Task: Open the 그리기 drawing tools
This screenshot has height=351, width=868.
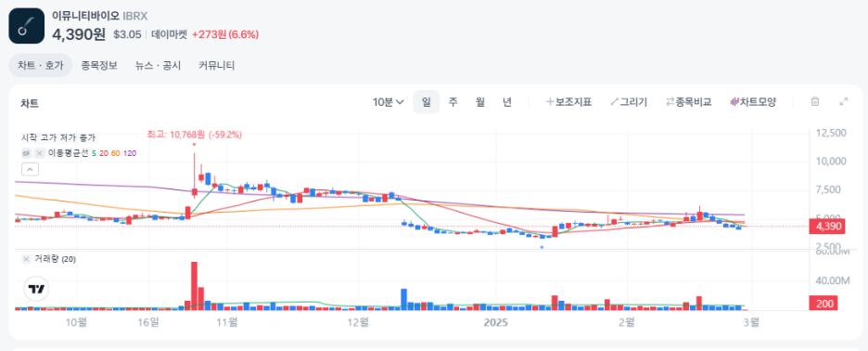Action: click(x=629, y=102)
